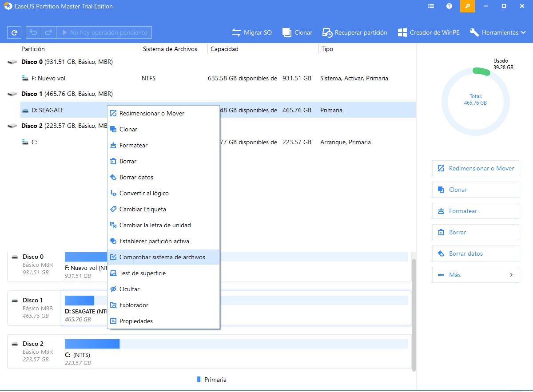Viewport: 533px width, 392px height.
Task: Select Cambiar la letra de unidad
Action: coord(155,225)
